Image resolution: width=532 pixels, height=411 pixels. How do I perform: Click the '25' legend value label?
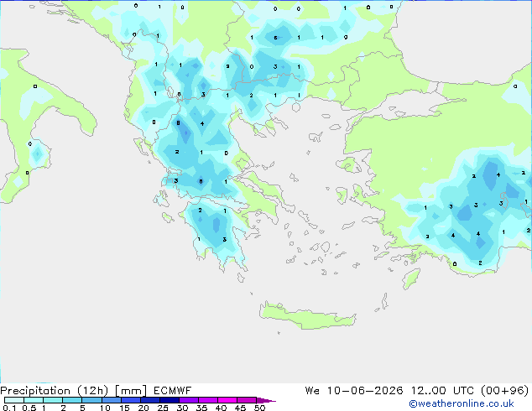[x=163, y=408]
